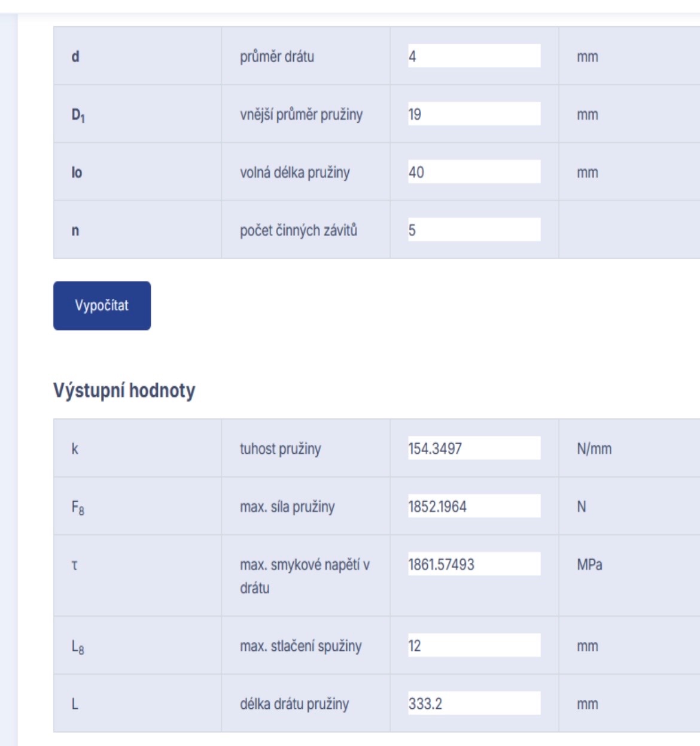Click the max. smykové napětí output field
The width and height of the screenshot is (700, 746).
coord(474,564)
